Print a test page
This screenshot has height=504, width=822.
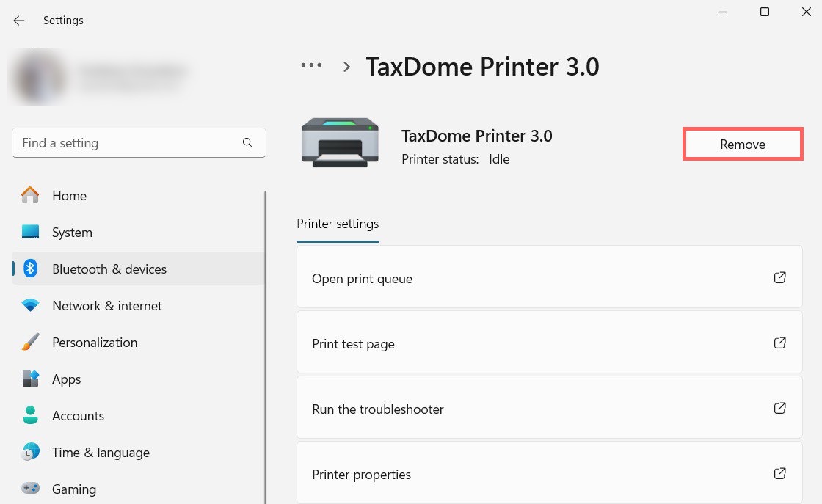tap(549, 344)
